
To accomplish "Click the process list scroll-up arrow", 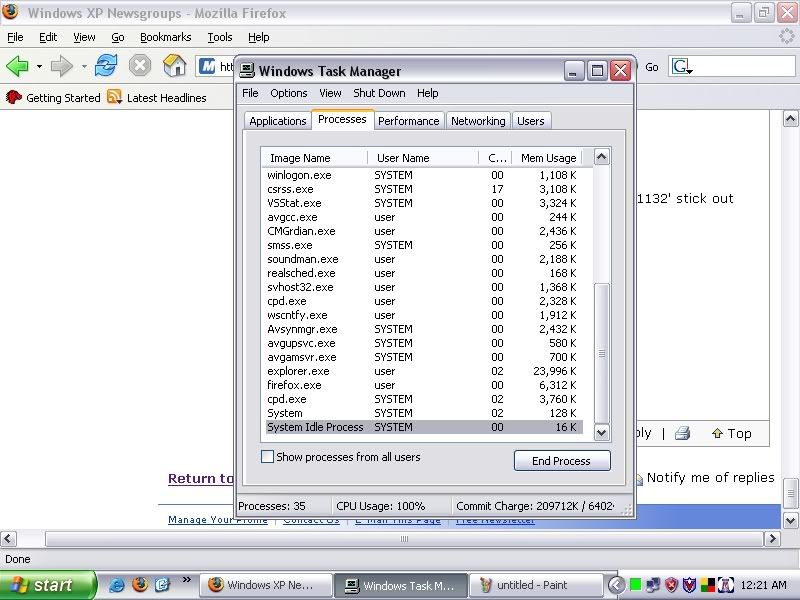I will [x=601, y=157].
